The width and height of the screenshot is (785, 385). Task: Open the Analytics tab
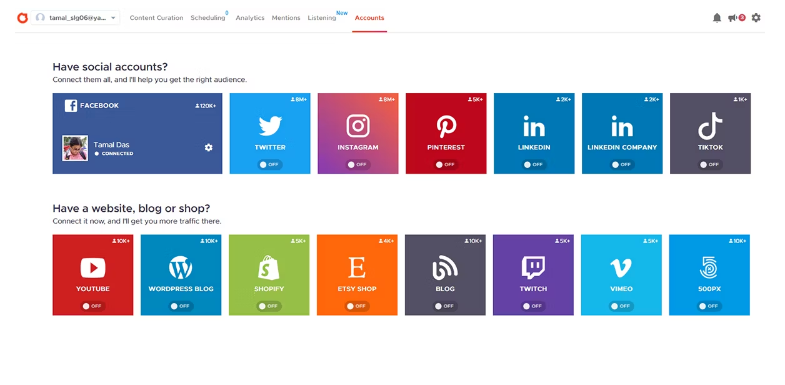point(250,18)
